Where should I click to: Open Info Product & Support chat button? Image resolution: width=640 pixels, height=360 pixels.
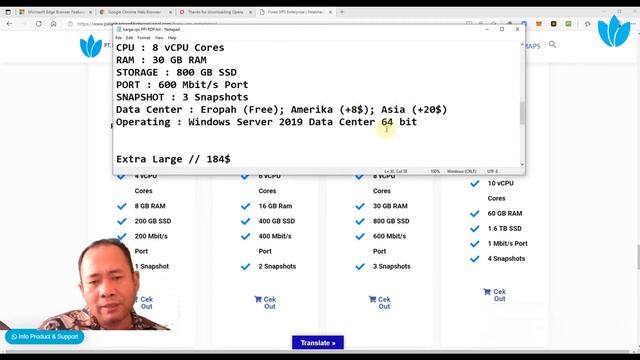coord(44,336)
